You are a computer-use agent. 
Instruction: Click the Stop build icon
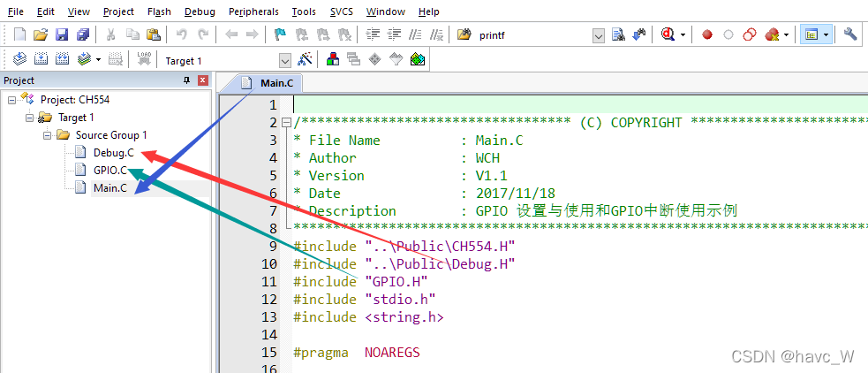(x=115, y=58)
